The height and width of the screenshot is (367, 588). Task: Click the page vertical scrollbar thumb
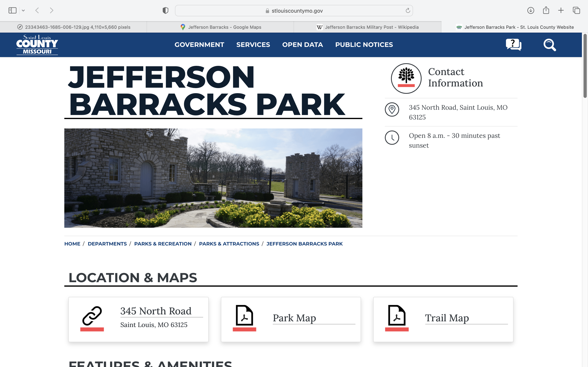point(585,66)
